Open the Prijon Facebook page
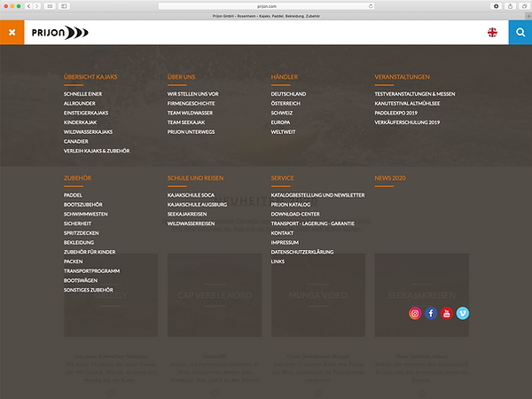Image resolution: width=532 pixels, height=399 pixels. (431, 313)
